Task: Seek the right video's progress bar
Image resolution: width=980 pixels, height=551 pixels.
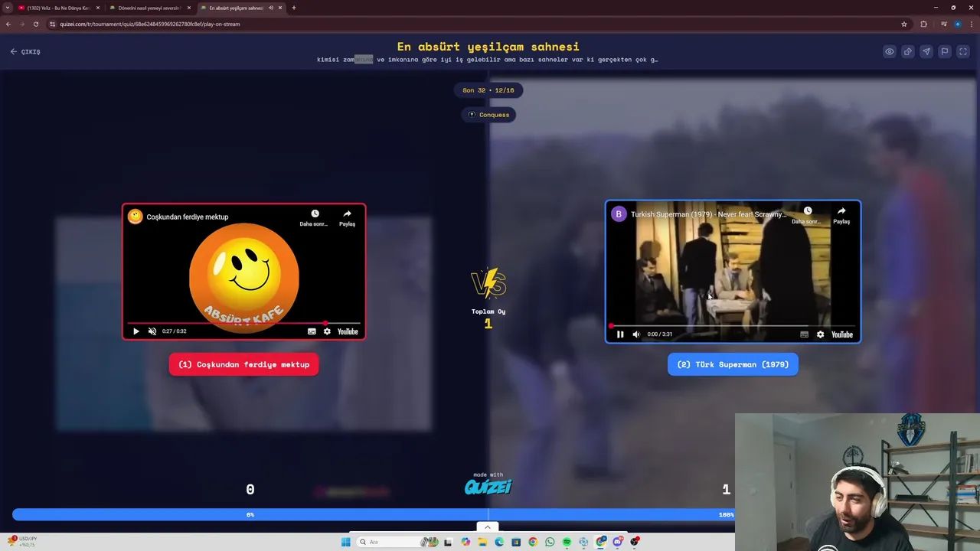Action: (x=733, y=326)
